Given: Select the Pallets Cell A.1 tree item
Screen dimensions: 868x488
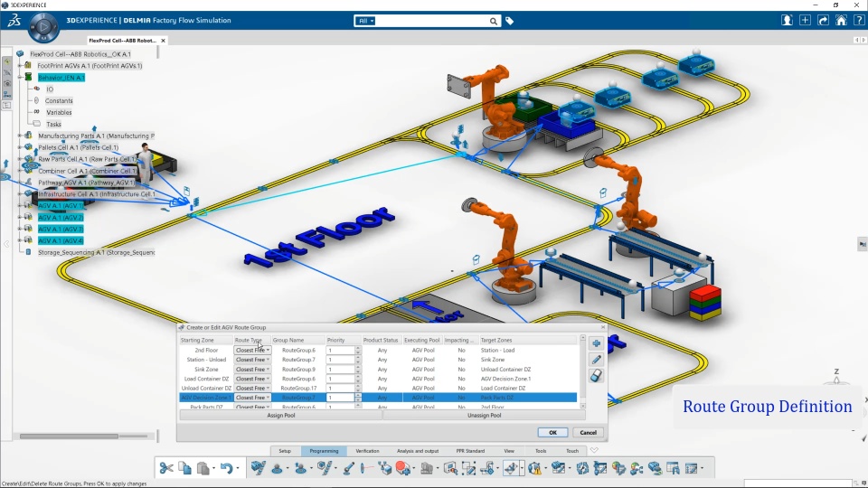Looking at the screenshot, I should [x=78, y=147].
